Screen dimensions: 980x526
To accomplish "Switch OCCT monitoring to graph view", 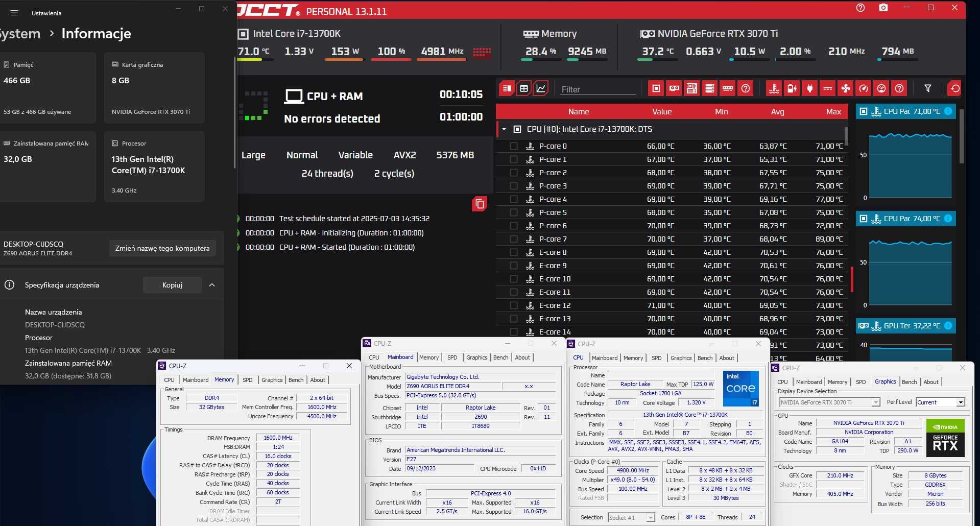I will pyautogui.click(x=541, y=88).
